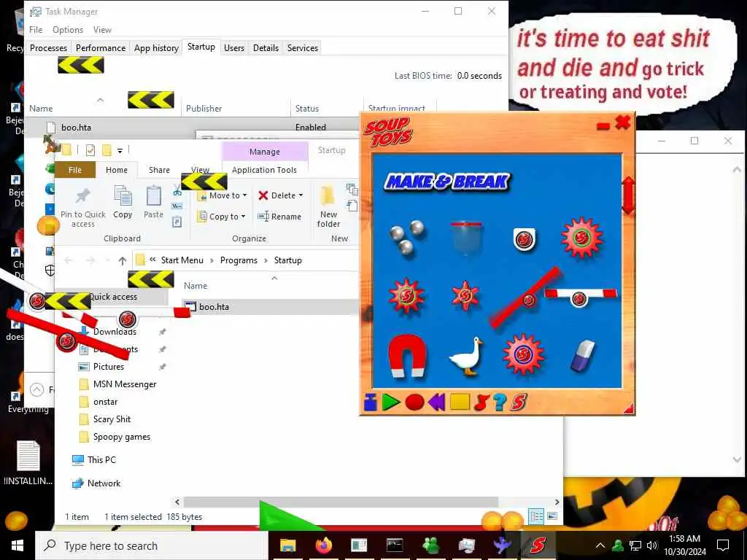The width and height of the screenshot is (747, 560).
Task: Open Soup Toys help question mark
Action: (x=499, y=402)
